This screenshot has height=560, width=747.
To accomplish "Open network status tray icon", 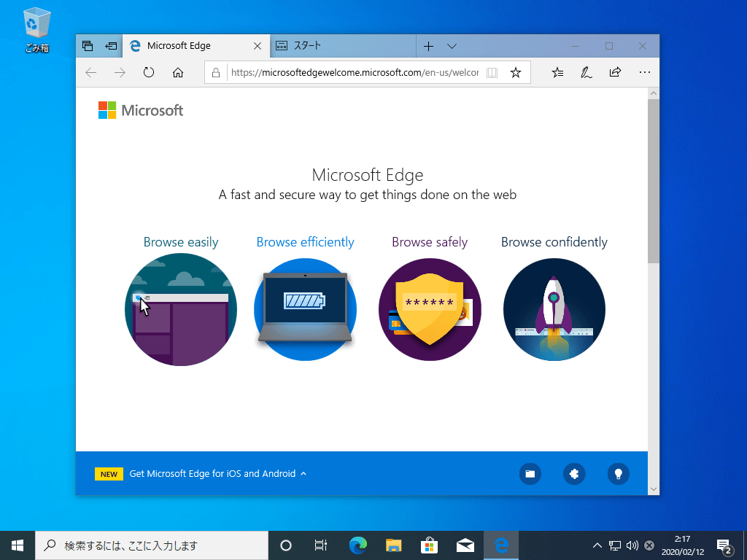I will (x=615, y=545).
